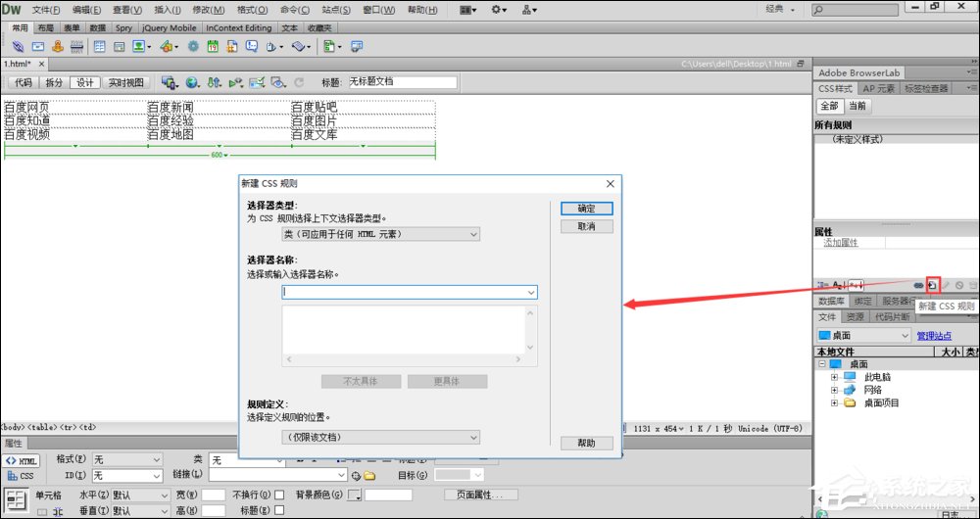Click 确定 in the New CSS Rule dialog

pos(586,209)
